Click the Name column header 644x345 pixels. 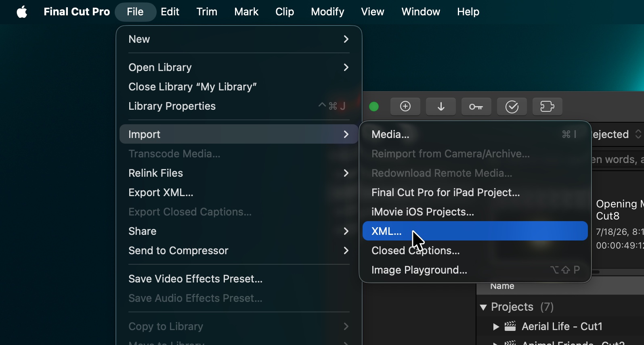tap(502, 286)
